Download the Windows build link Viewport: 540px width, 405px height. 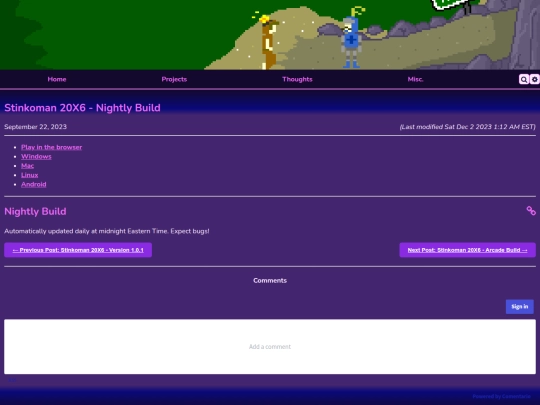(36, 156)
